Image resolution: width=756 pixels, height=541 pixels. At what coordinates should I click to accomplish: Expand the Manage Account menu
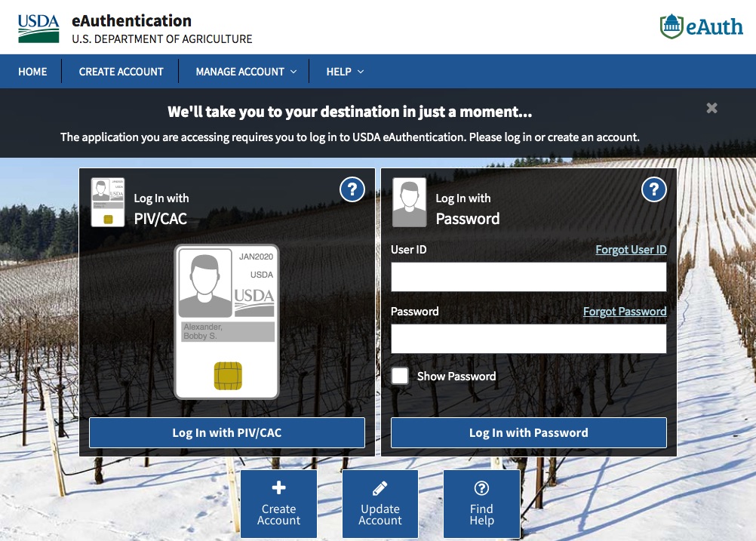point(246,72)
